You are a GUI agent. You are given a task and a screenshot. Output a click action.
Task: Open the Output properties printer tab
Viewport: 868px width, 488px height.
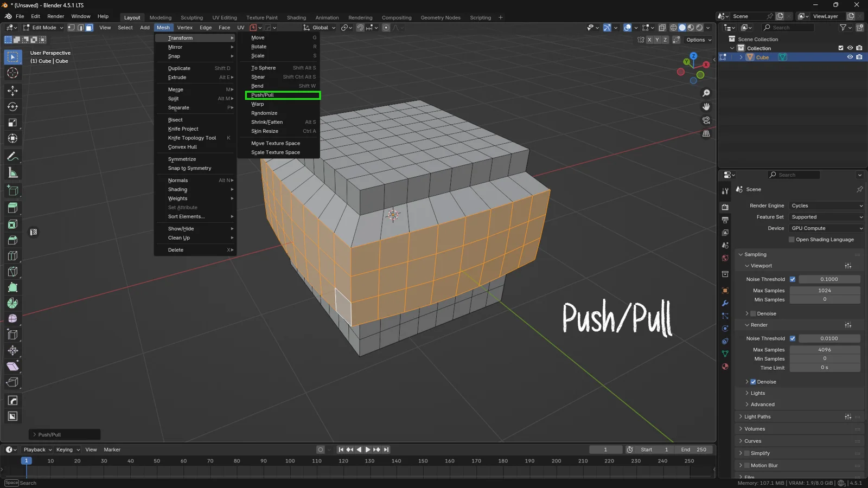click(725, 220)
